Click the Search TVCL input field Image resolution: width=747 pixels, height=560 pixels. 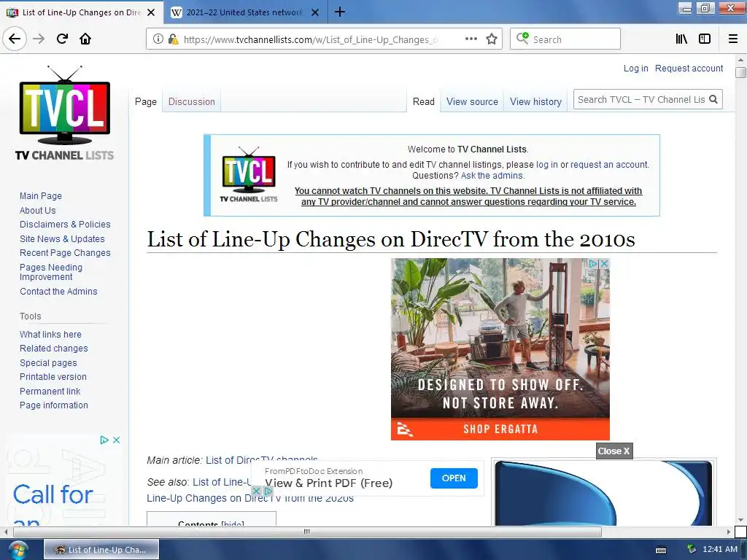(641, 99)
